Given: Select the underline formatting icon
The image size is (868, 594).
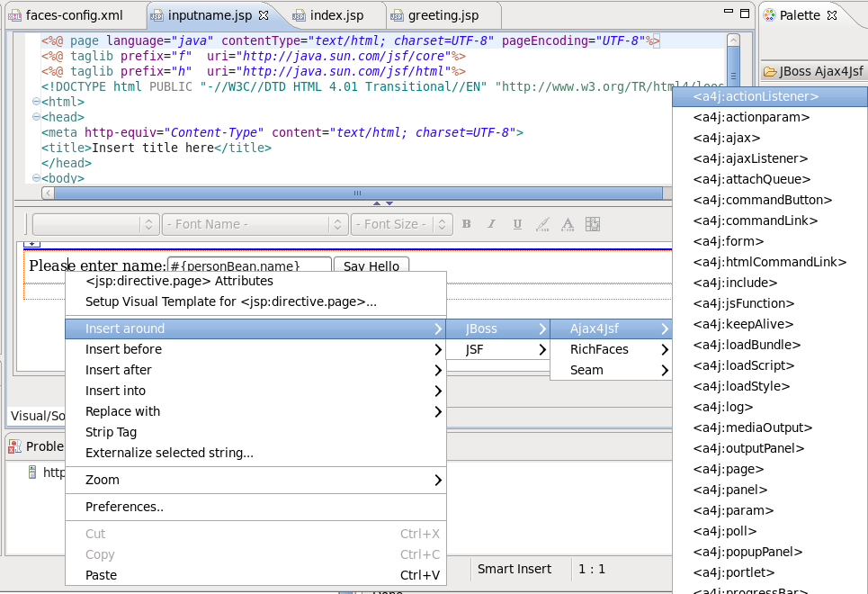Looking at the screenshot, I should coord(516,224).
